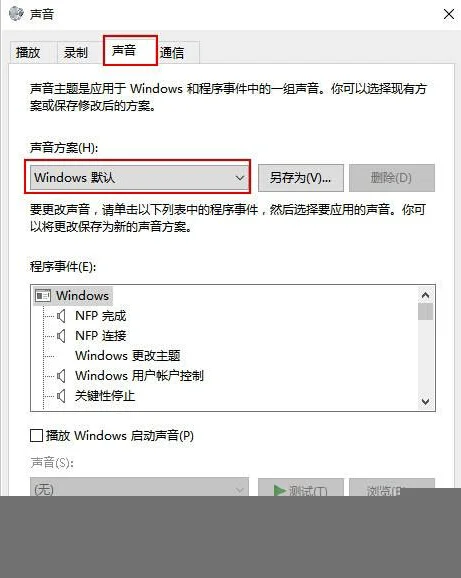
Task: Click the green play icon on 测试 button
Action: (280, 490)
